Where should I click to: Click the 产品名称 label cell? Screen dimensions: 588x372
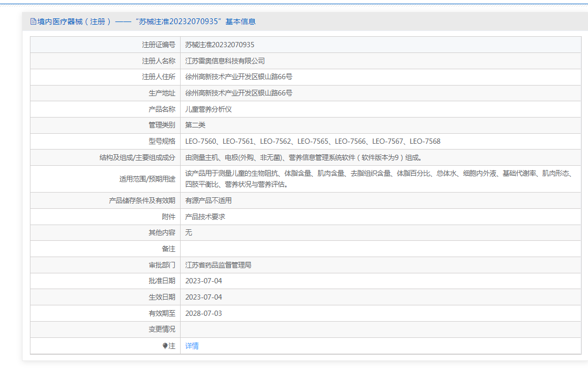click(x=106, y=109)
